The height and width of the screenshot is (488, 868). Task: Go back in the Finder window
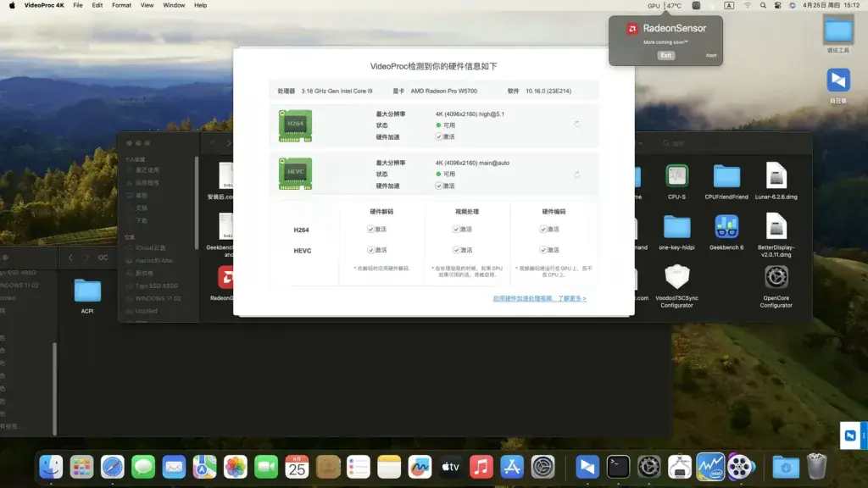(x=213, y=143)
